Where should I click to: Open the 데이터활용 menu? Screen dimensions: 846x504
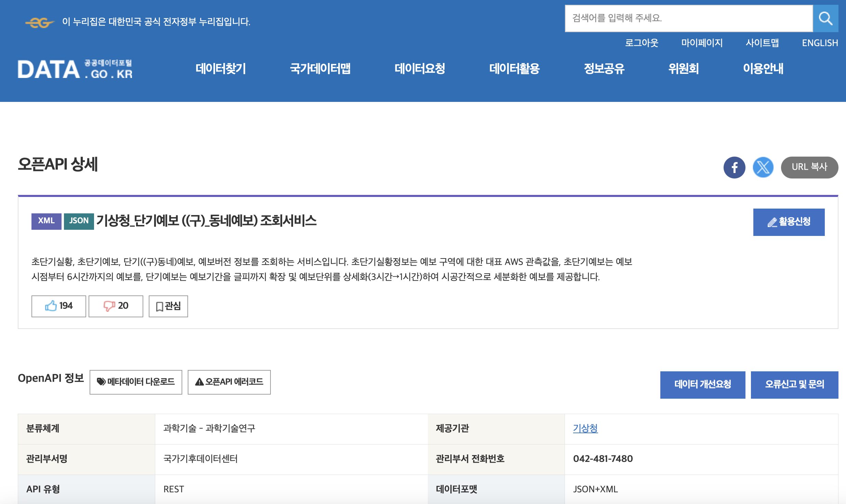point(514,69)
